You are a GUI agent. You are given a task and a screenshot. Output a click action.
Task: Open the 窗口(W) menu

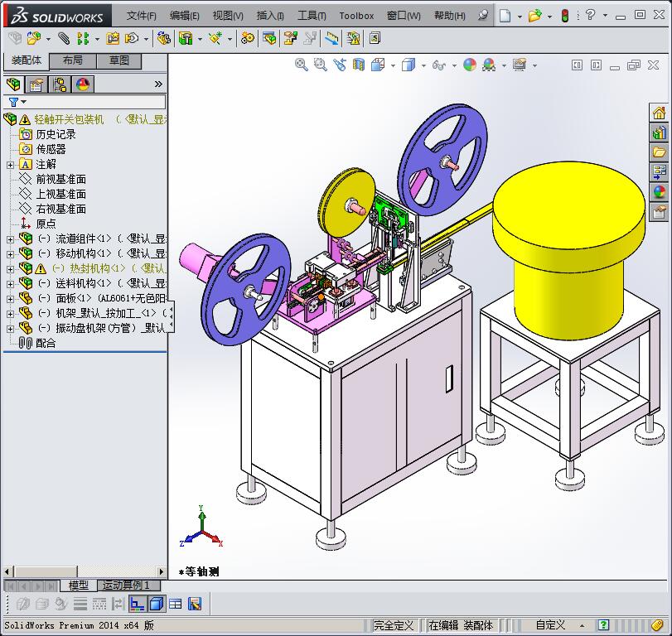pos(404,16)
